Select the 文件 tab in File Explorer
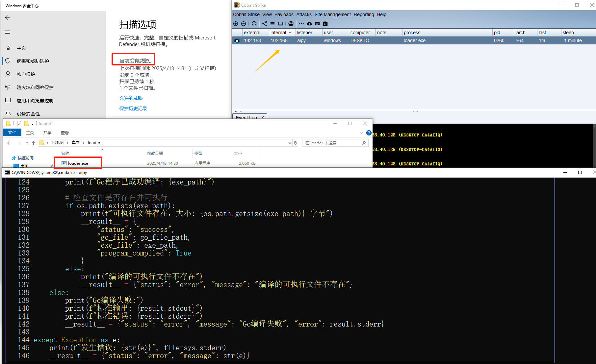The width and height of the screenshot is (596, 364). [x=12, y=133]
